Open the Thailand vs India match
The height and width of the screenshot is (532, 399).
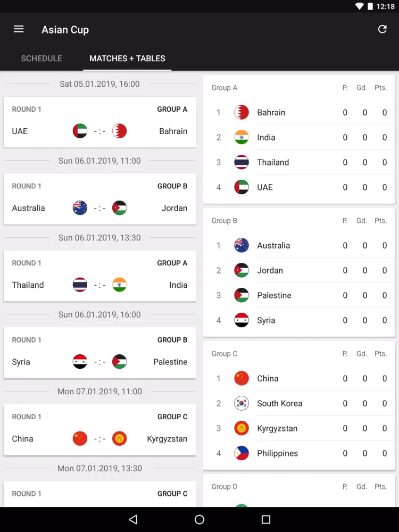pos(99,276)
